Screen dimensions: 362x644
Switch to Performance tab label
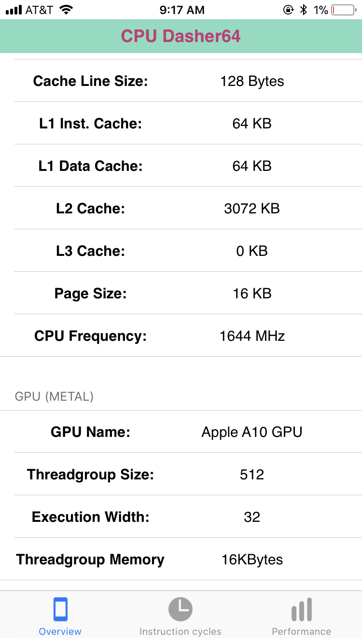point(302,631)
